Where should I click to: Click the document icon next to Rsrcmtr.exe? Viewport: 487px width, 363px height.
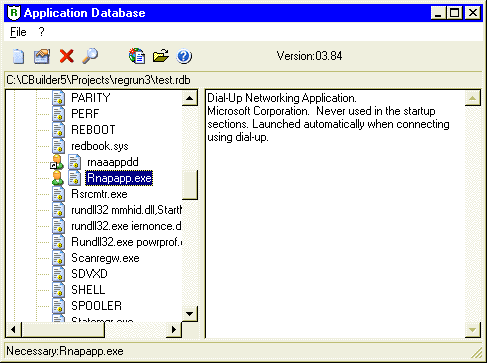tap(59, 194)
